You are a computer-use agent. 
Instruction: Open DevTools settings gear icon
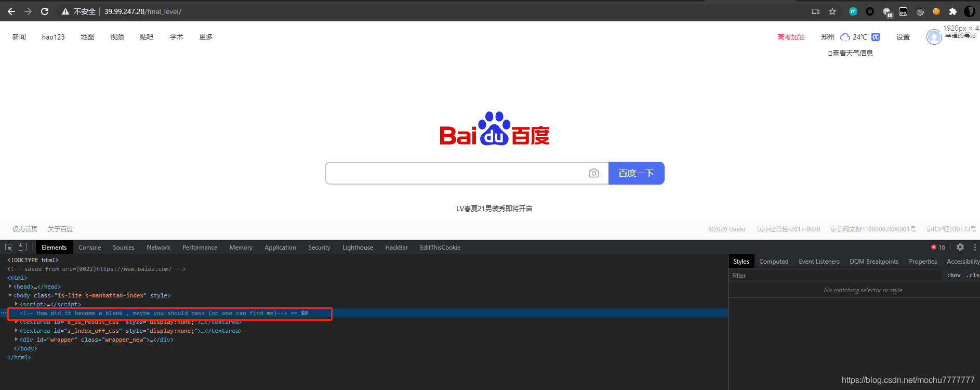[x=960, y=248]
